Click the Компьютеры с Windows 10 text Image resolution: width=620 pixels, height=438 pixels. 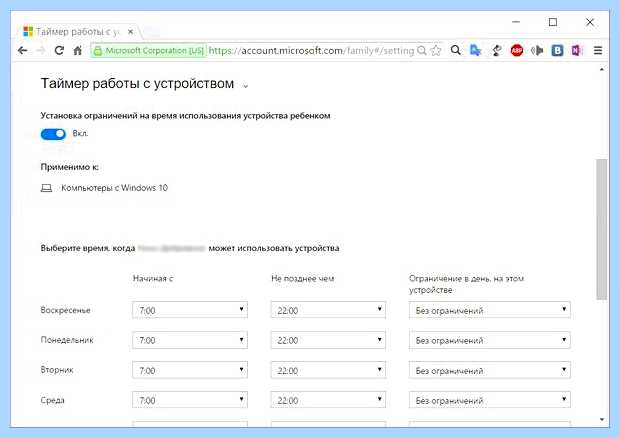pyautogui.click(x=114, y=188)
